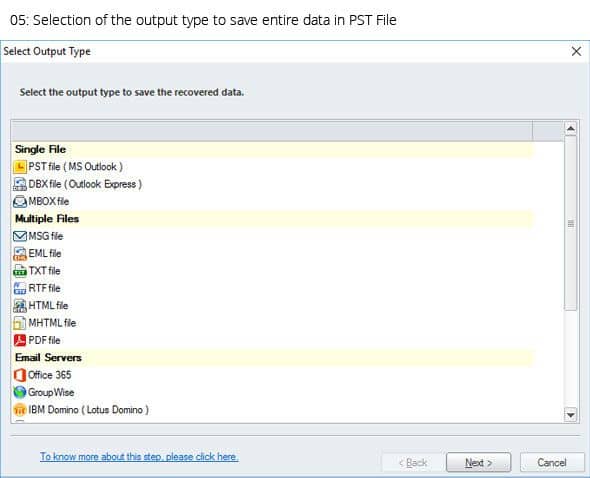
Task: Click the Next button
Action: (x=478, y=462)
